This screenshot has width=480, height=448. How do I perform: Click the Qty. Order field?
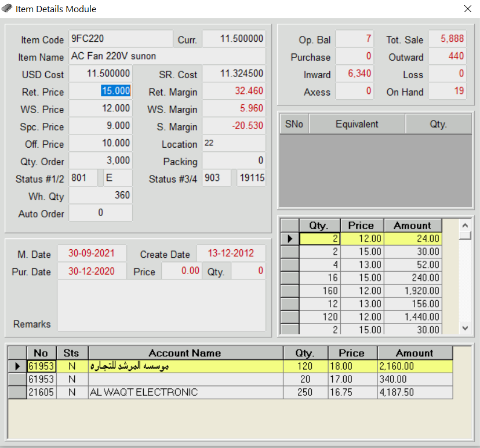point(101,161)
